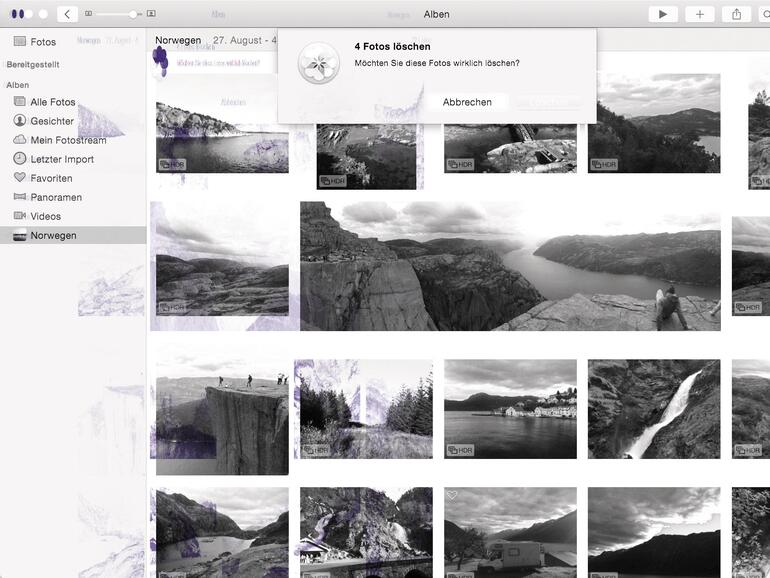Select Norwegen album in sidebar
The image size is (770, 578).
point(73,235)
